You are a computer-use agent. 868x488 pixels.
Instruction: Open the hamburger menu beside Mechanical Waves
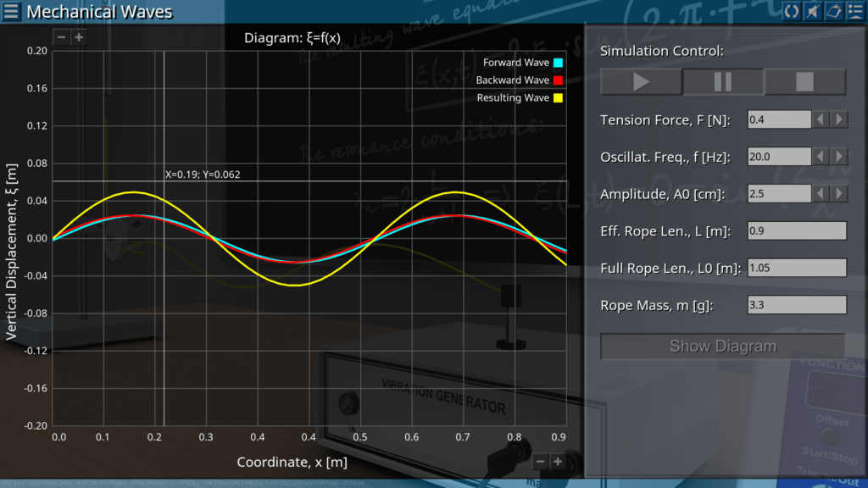pos(12,12)
